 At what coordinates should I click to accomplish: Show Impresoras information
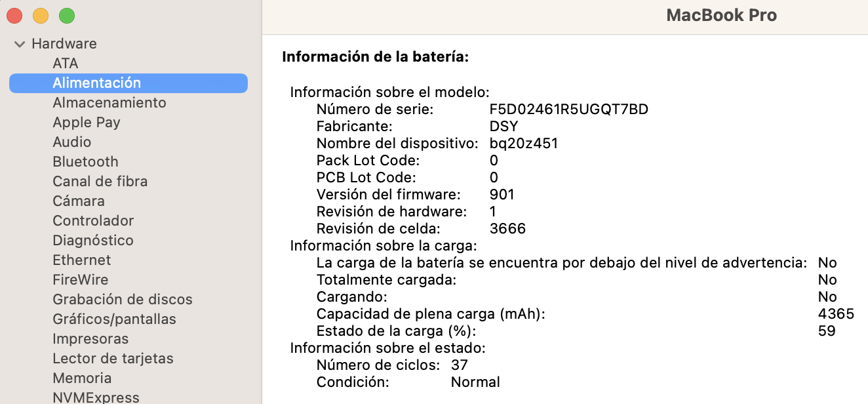click(90, 339)
